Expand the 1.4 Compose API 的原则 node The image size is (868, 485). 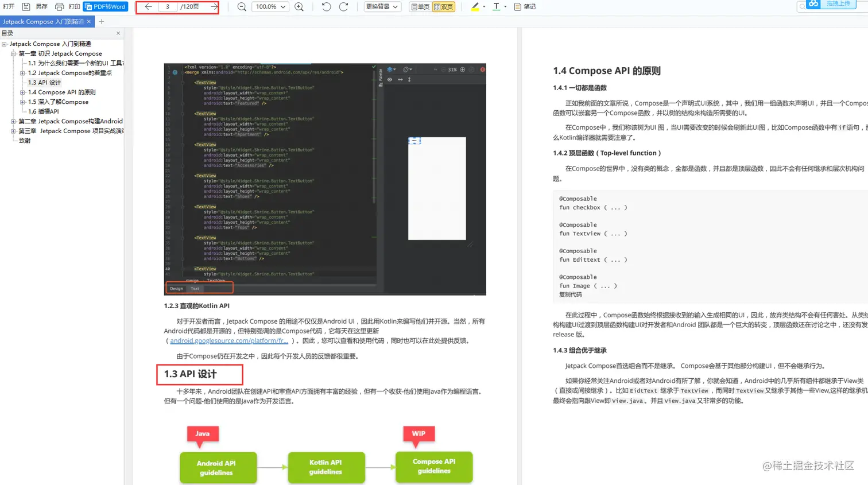[x=22, y=92]
